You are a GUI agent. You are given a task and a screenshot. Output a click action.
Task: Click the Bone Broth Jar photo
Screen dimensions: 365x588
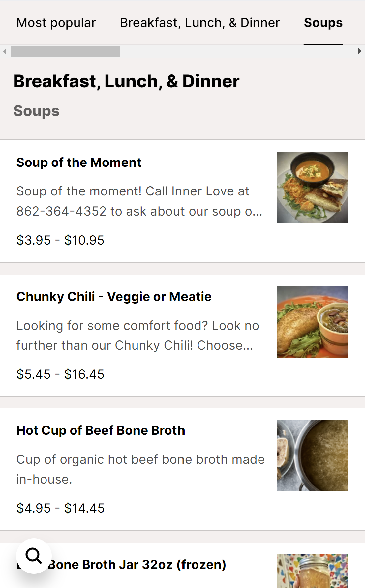pos(312,572)
